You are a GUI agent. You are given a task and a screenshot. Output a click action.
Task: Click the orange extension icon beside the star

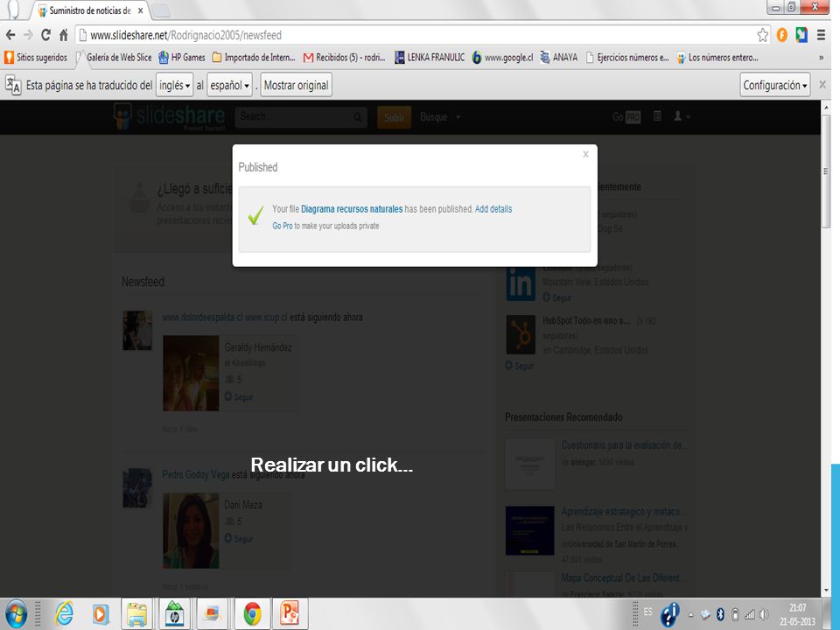click(x=781, y=35)
